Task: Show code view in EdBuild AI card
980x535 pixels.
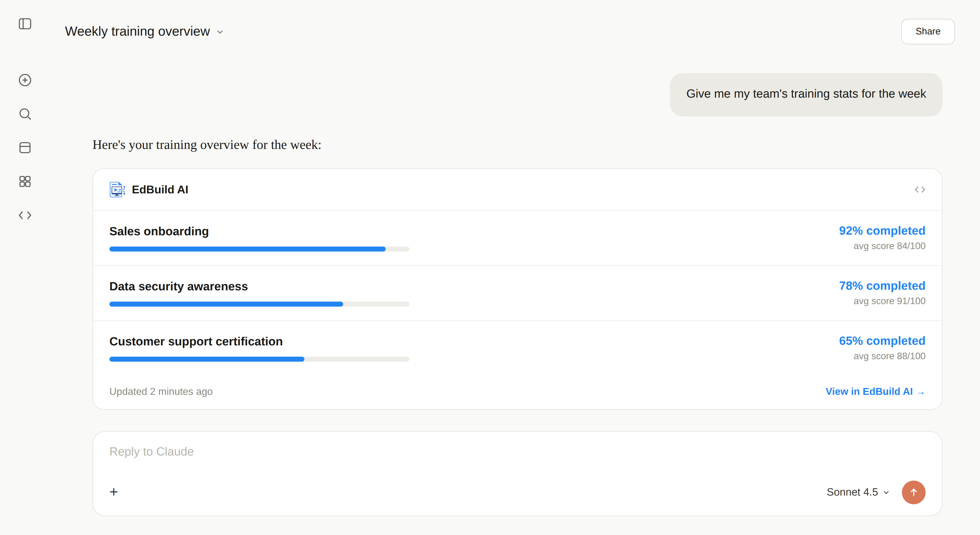Action: (x=919, y=190)
